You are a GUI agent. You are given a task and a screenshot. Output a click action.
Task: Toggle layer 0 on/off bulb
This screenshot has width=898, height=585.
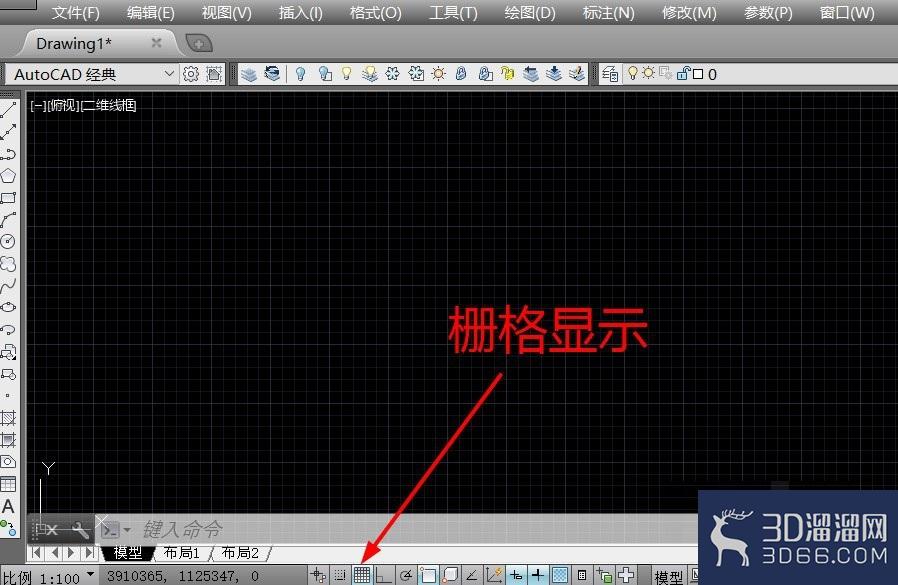coord(633,73)
